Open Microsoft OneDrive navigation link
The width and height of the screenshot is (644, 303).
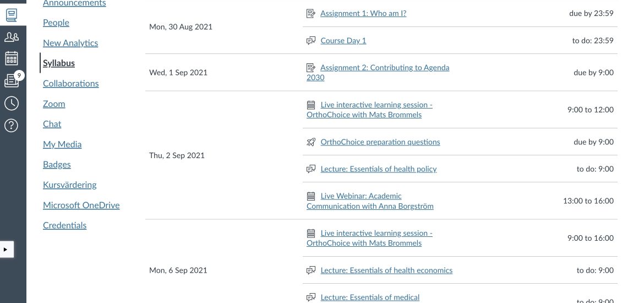(x=81, y=205)
